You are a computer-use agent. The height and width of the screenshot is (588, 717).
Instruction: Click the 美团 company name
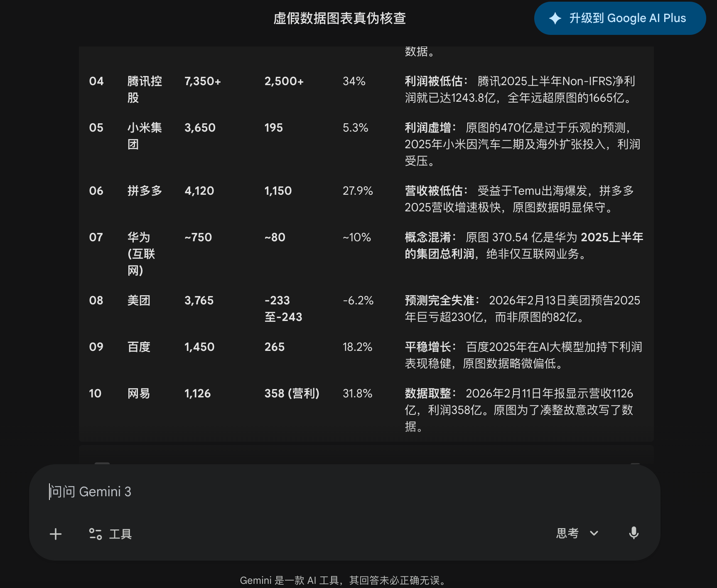pyautogui.click(x=139, y=300)
